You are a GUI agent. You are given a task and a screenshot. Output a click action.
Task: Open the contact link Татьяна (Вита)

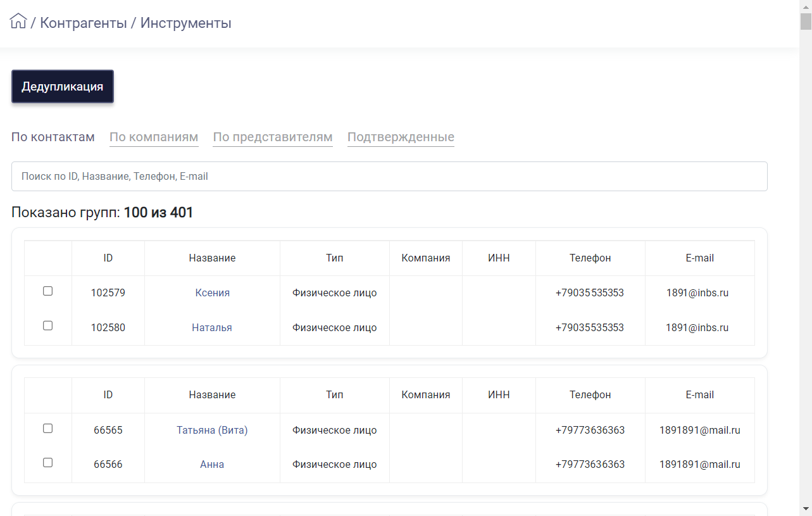pyautogui.click(x=212, y=430)
